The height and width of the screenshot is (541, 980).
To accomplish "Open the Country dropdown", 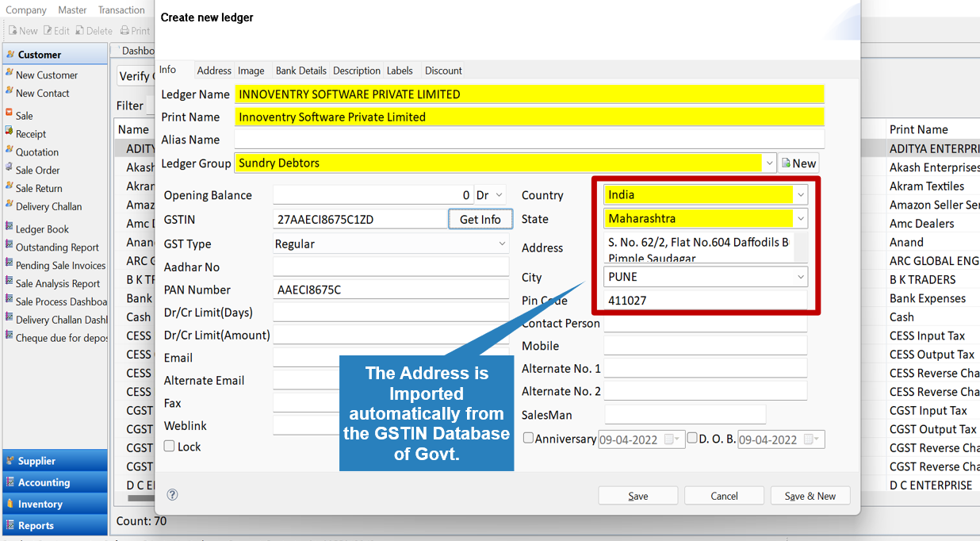I will [x=801, y=194].
